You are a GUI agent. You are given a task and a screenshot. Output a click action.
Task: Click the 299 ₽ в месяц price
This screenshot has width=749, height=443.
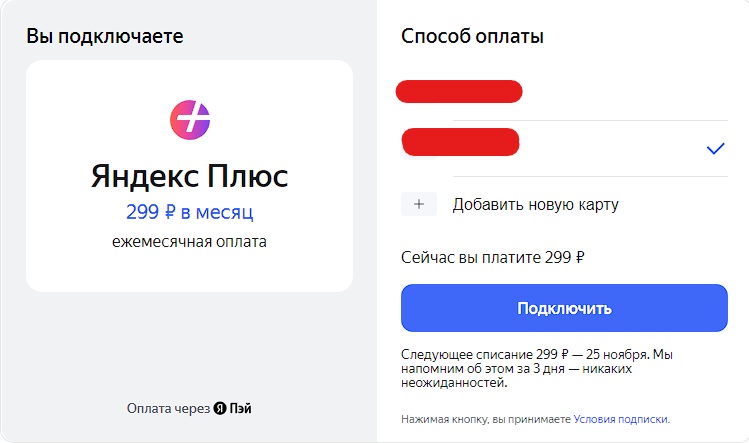coord(190,212)
